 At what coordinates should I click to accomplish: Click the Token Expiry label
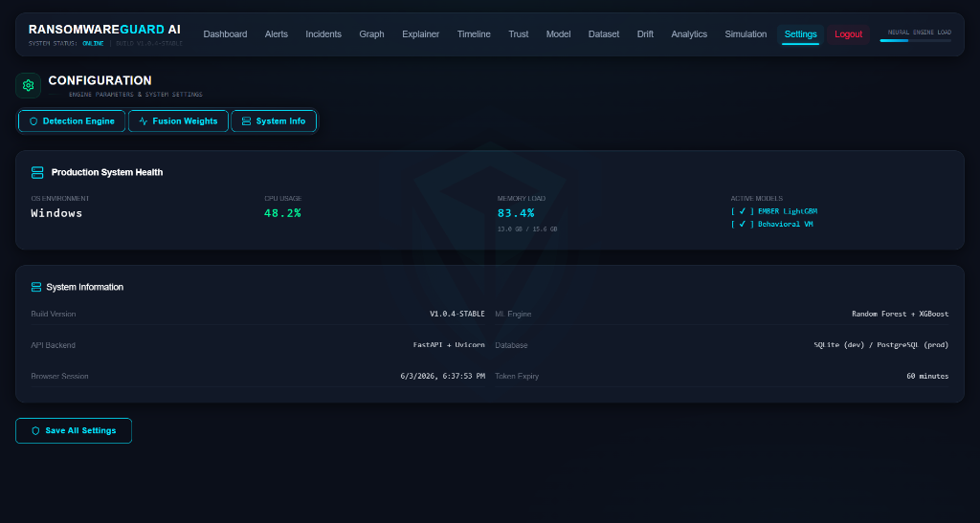pyautogui.click(x=517, y=377)
